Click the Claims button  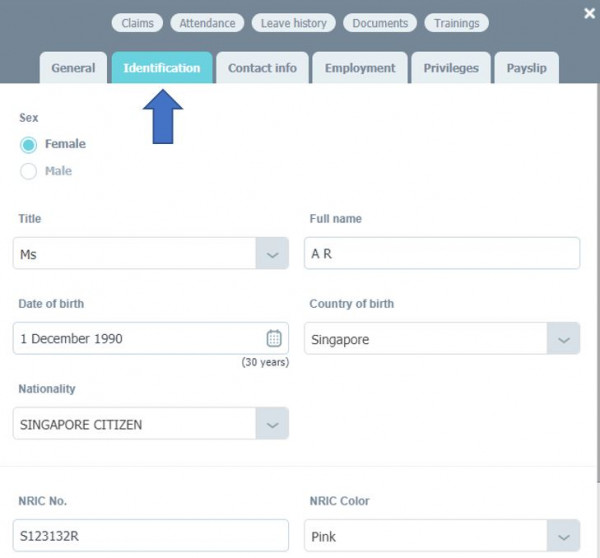137,23
